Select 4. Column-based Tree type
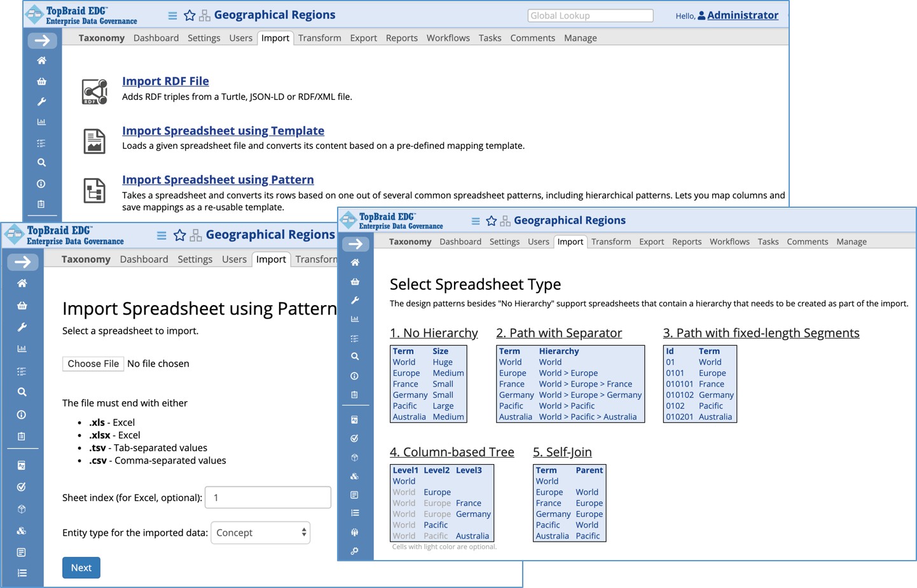Screen dimensions: 917x588 click(x=452, y=451)
